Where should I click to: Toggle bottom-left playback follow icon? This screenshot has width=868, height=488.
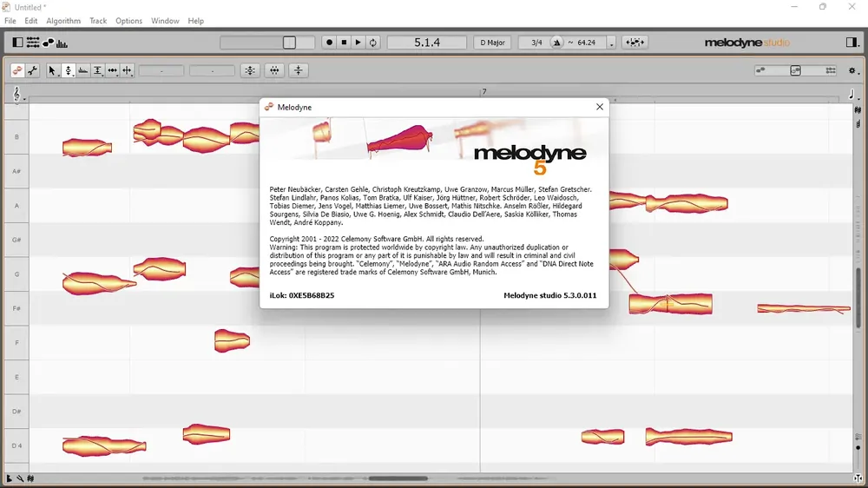pyautogui.click(x=9, y=478)
